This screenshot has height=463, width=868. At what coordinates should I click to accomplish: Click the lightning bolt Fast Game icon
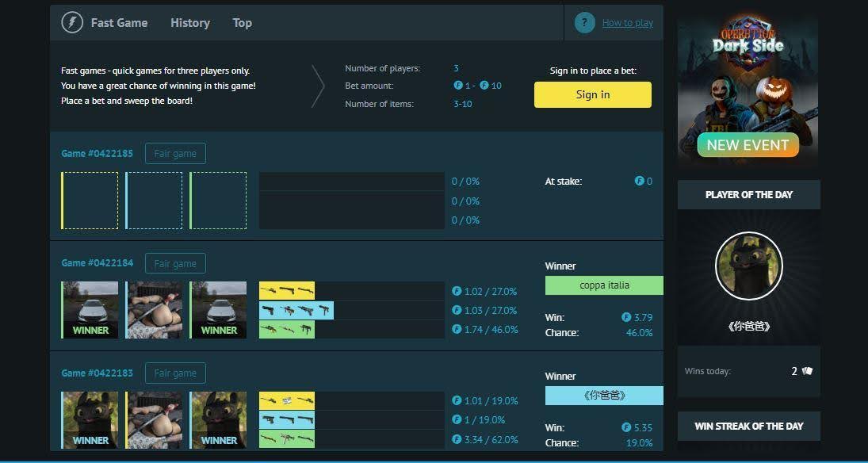click(72, 23)
